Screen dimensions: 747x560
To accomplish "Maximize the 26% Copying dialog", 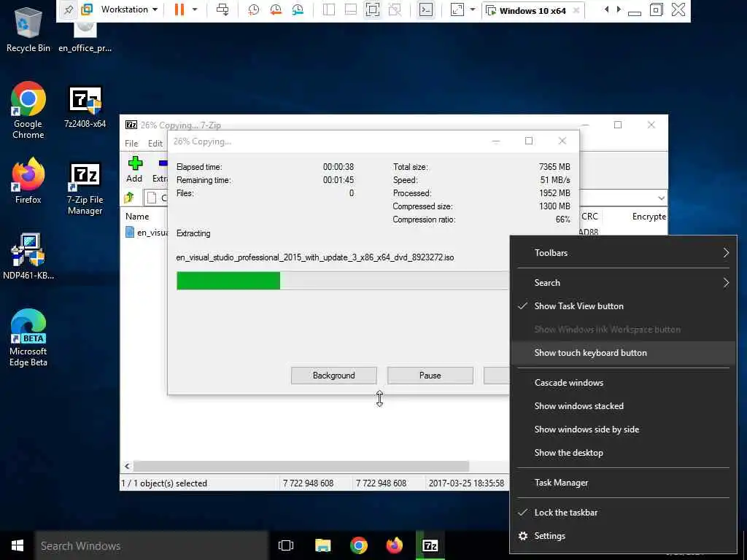I will [528, 141].
